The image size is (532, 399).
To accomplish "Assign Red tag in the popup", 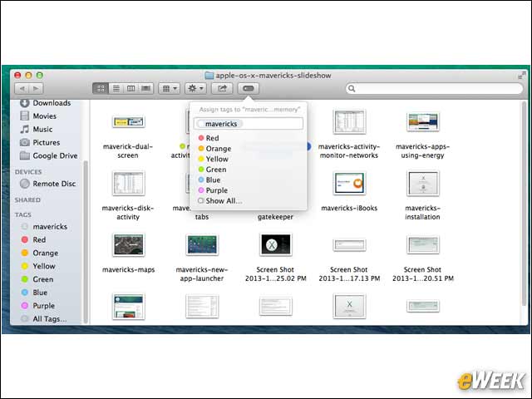I will click(x=209, y=138).
